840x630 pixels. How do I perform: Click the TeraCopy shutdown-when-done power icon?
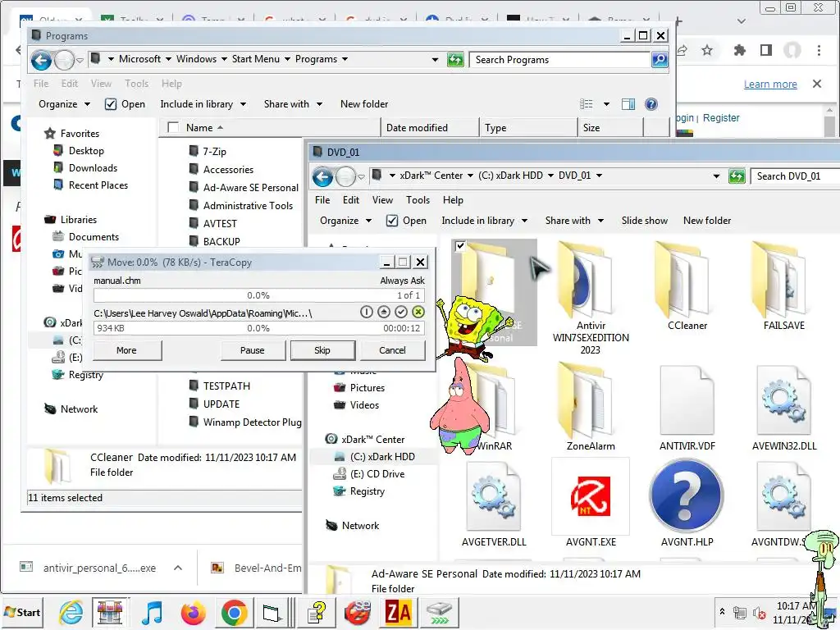click(367, 312)
